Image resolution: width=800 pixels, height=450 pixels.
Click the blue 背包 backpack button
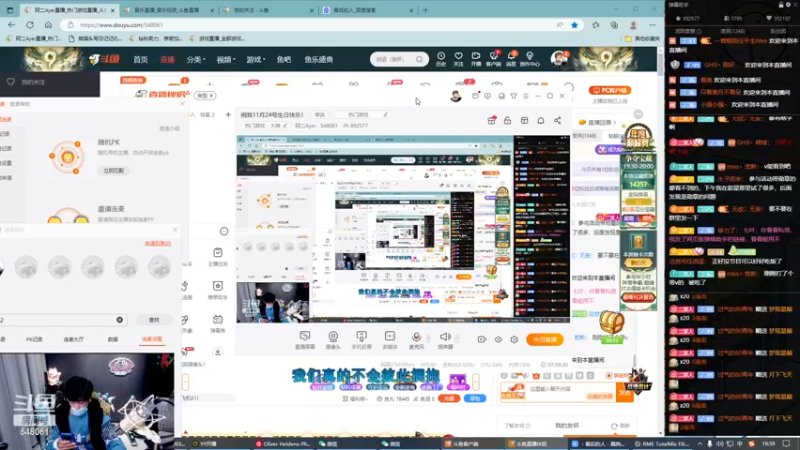tap(474, 398)
